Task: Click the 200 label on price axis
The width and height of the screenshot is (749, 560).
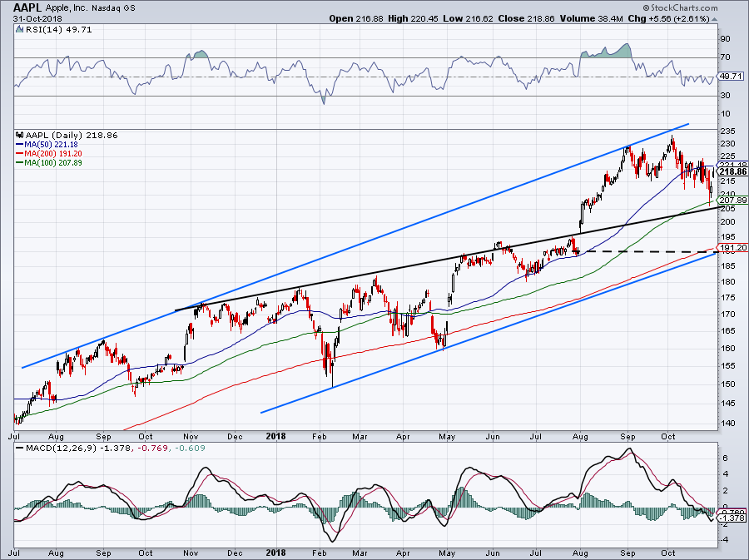Action: click(727, 222)
